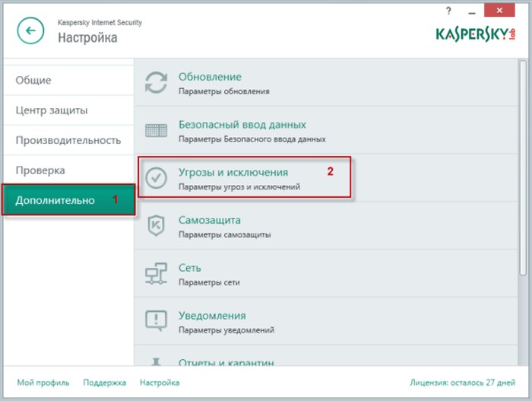Click the Network computers icon

[x=156, y=273]
